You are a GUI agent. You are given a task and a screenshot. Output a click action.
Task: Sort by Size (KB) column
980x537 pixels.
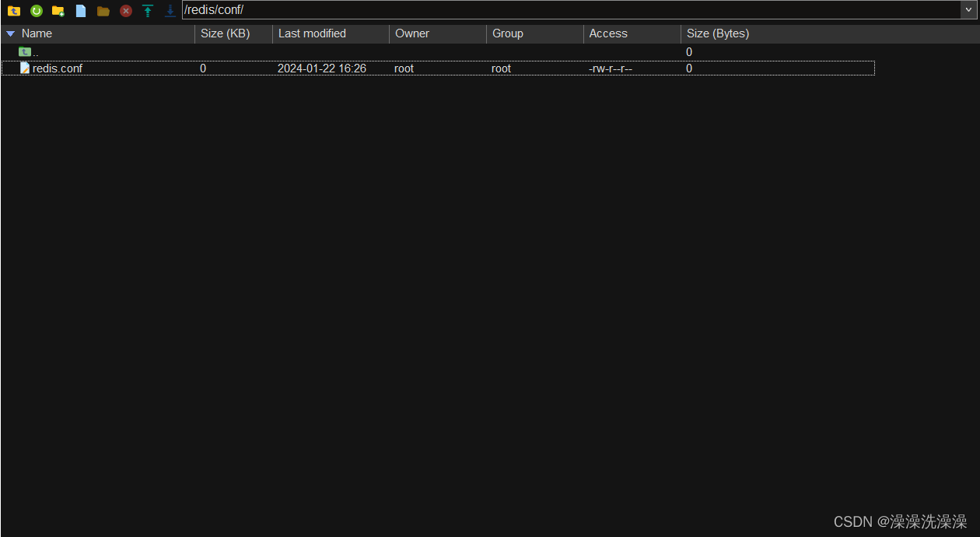pyautogui.click(x=233, y=33)
